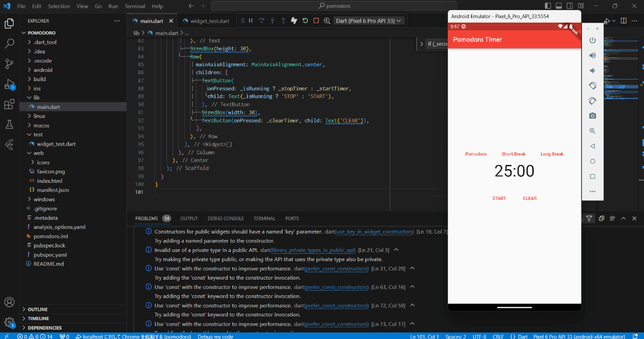
Task: Select the Dart (Pixel 6 Pro API 33) session dropdown
Action: click(x=369, y=21)
